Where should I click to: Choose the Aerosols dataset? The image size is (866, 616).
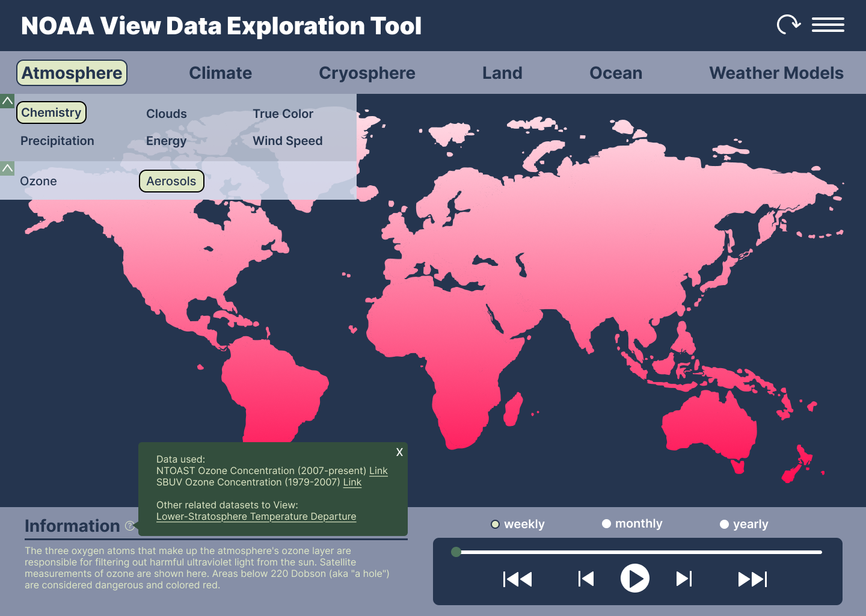(171, 181)
